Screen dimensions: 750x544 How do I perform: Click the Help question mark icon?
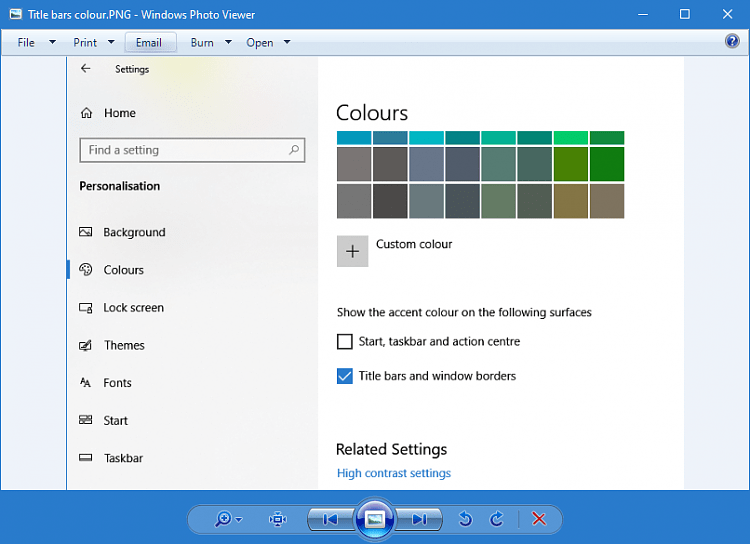pyautogui.click(x=732, y=41)
